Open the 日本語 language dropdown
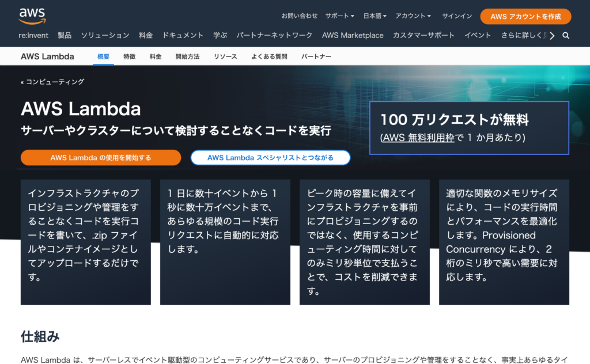This screenshot has width=590, height=364. (375, 16)
